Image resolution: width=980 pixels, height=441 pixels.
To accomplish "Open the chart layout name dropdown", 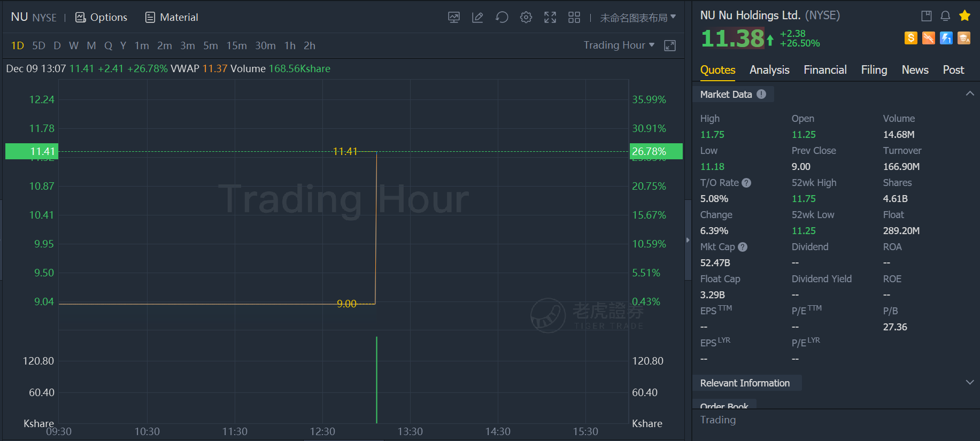I will point(638,18).
